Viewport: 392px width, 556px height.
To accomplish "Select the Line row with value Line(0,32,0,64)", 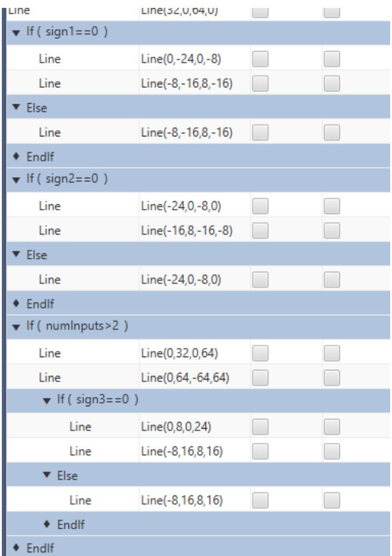I will tap(50, 350).
